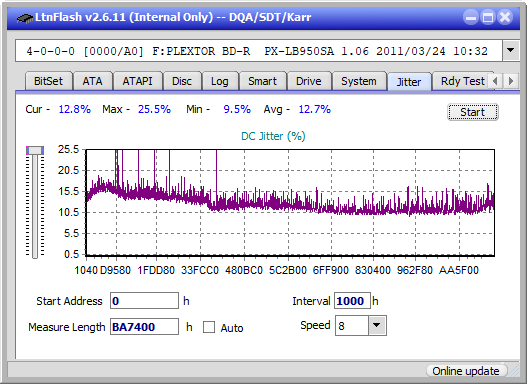Open the Disc tab

click(182, 81)
